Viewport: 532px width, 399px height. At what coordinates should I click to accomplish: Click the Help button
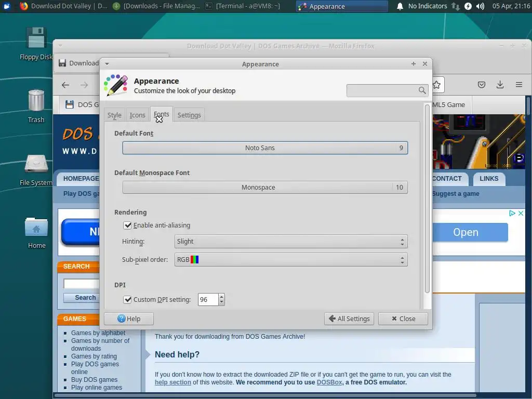tap(129, 318)
